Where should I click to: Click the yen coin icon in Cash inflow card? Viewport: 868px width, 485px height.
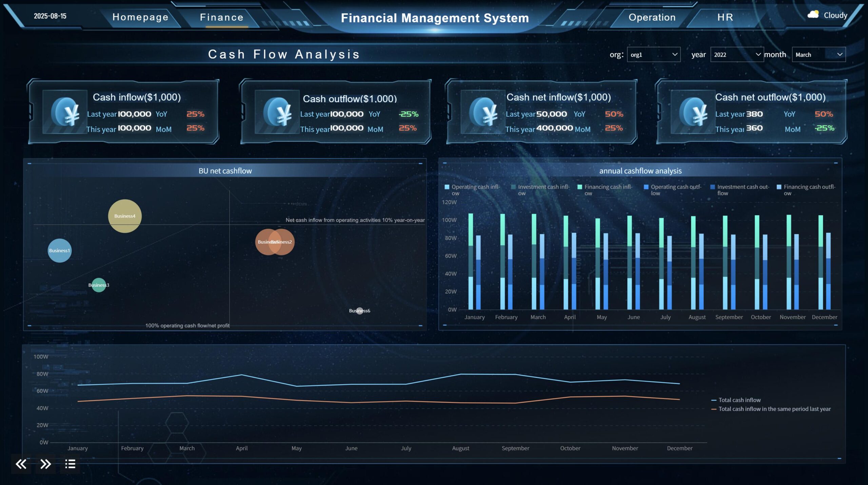coord(65,112)
